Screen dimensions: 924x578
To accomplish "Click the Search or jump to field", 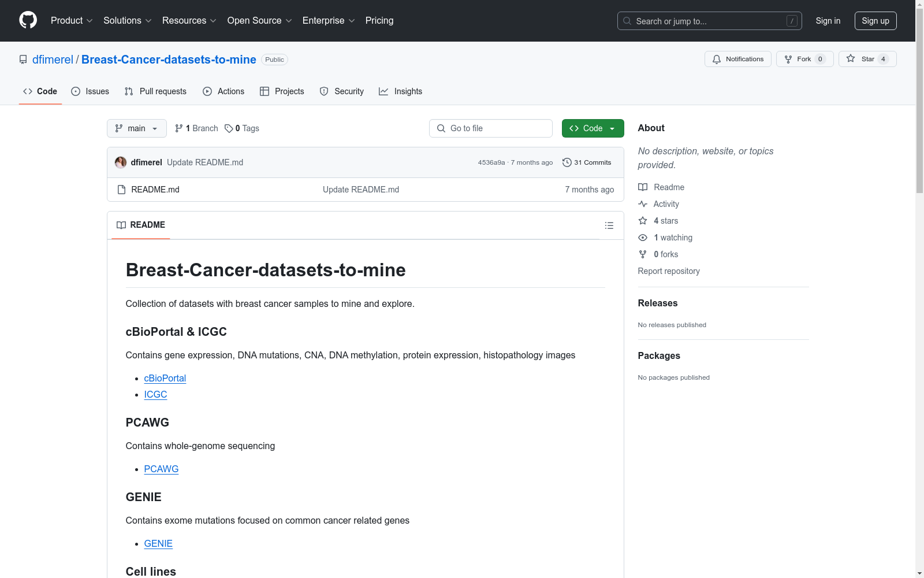I will click(x=709, y=21).
